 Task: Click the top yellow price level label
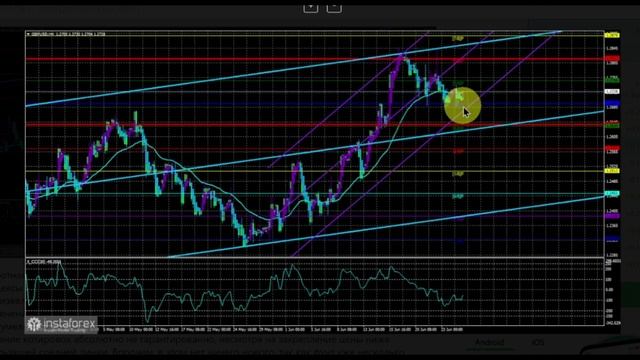(x=612, y=36)
